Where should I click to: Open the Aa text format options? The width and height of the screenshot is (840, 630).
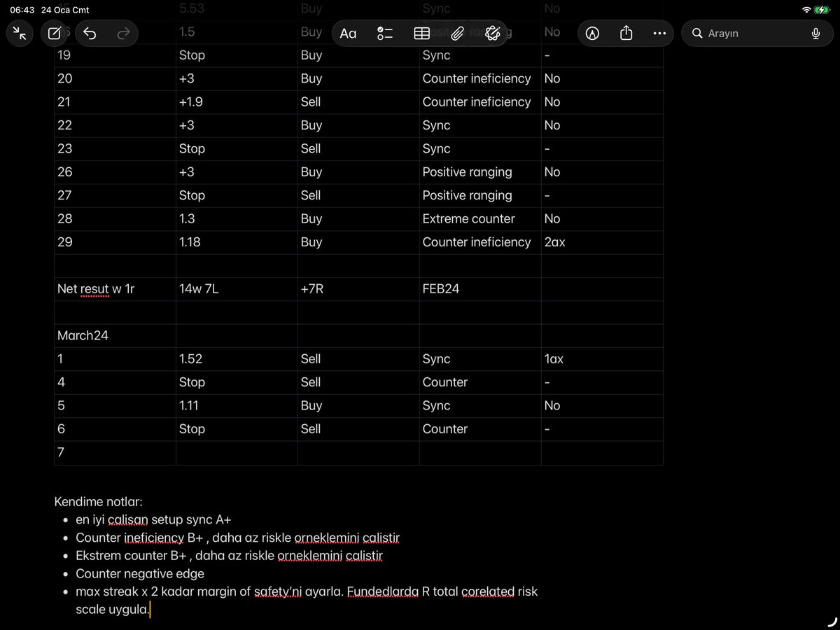[x=348, y=33]
